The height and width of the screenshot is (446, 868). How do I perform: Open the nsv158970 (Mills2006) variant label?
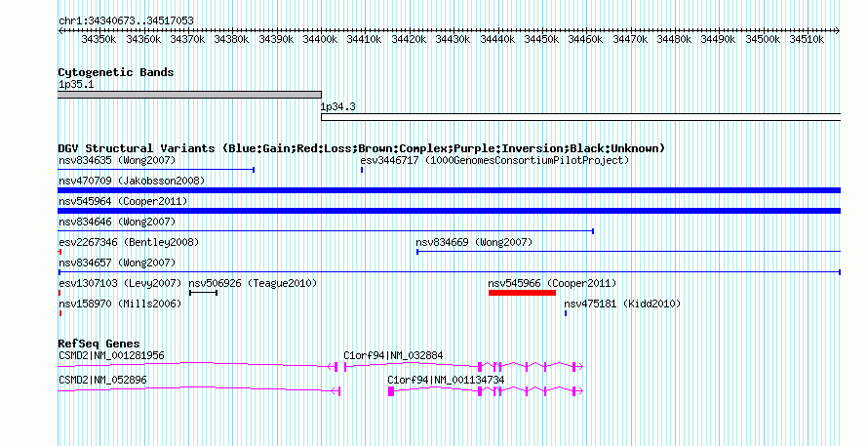click(120, 304)
